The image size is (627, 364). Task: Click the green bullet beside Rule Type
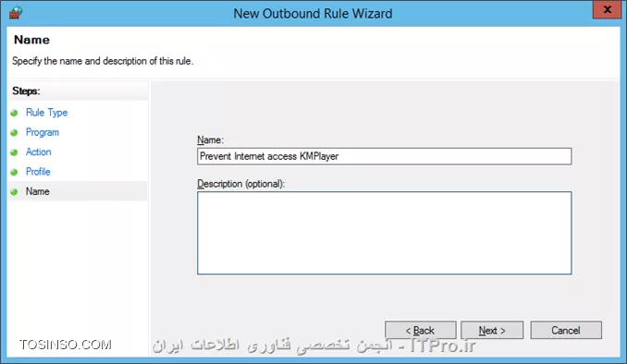pos(14,113)
